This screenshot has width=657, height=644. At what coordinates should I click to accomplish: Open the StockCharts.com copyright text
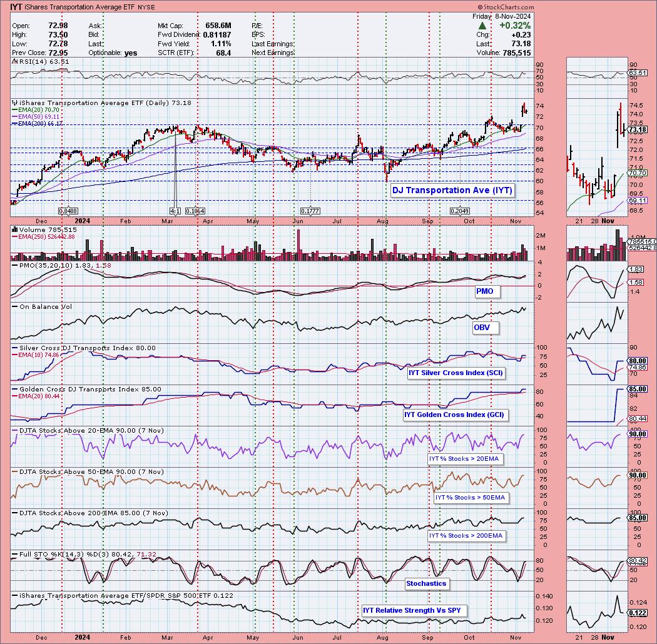pos(506,7)
